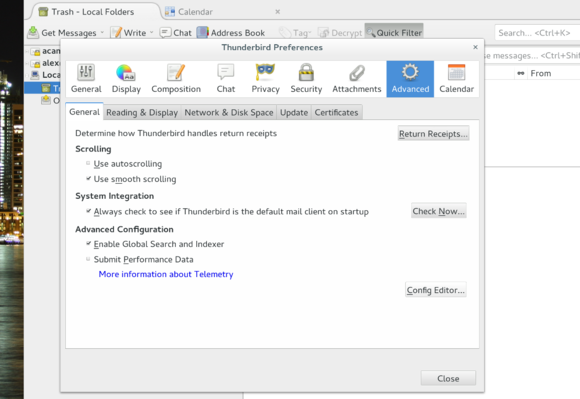580x399 pixels.
Task: Open the Calendar preferences category
Action: tap(456, 79)
